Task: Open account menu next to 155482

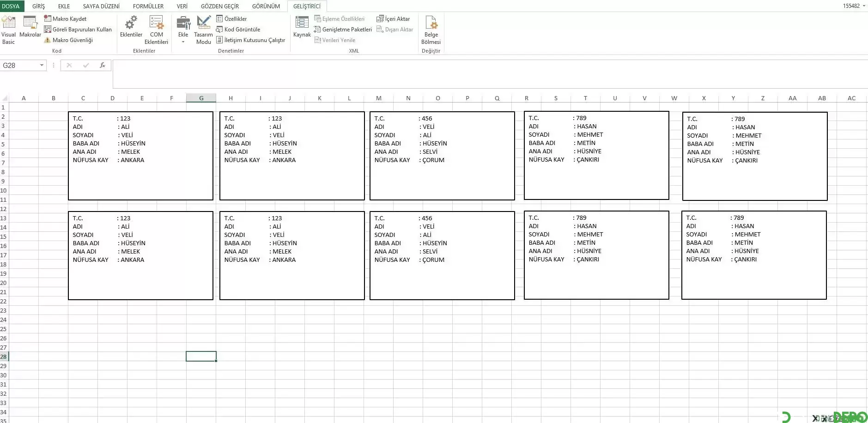Action: tap(864, 6)
